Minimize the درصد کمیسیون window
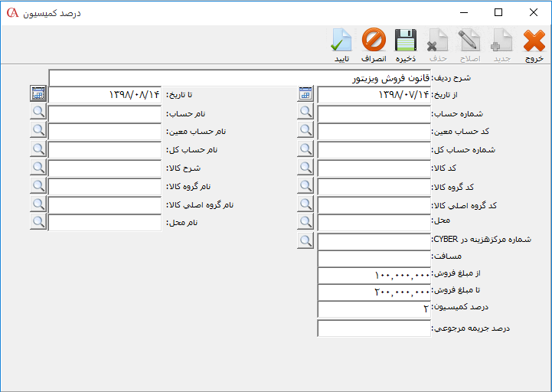Viewport: 552px width, 392px height. [x=464, y=13]
